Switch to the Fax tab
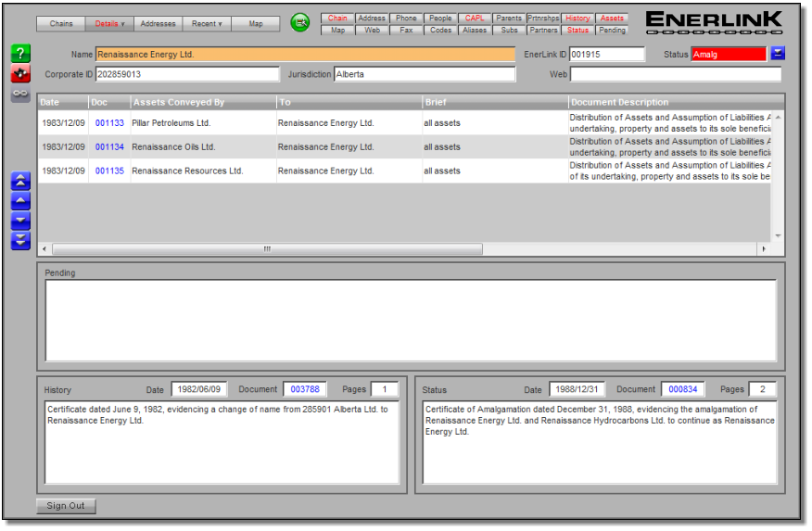The height and width of the screenshot is (531, 812). [x=406, y=30]
